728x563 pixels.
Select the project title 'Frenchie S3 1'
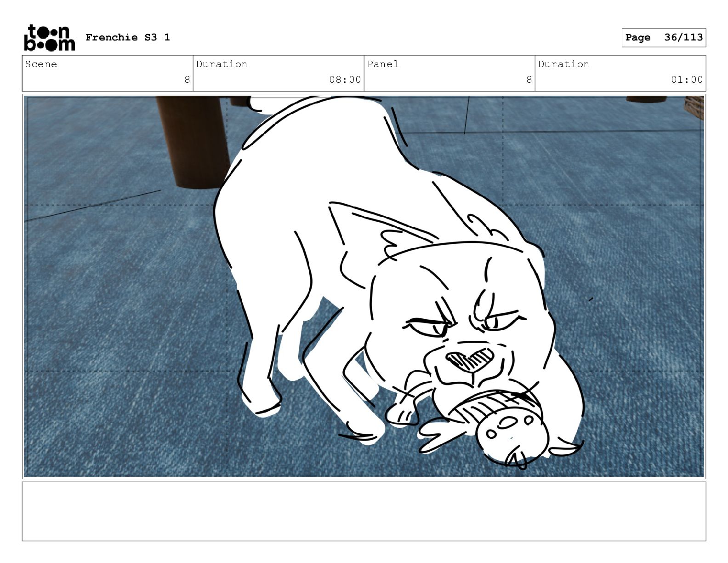pos(128,37)
